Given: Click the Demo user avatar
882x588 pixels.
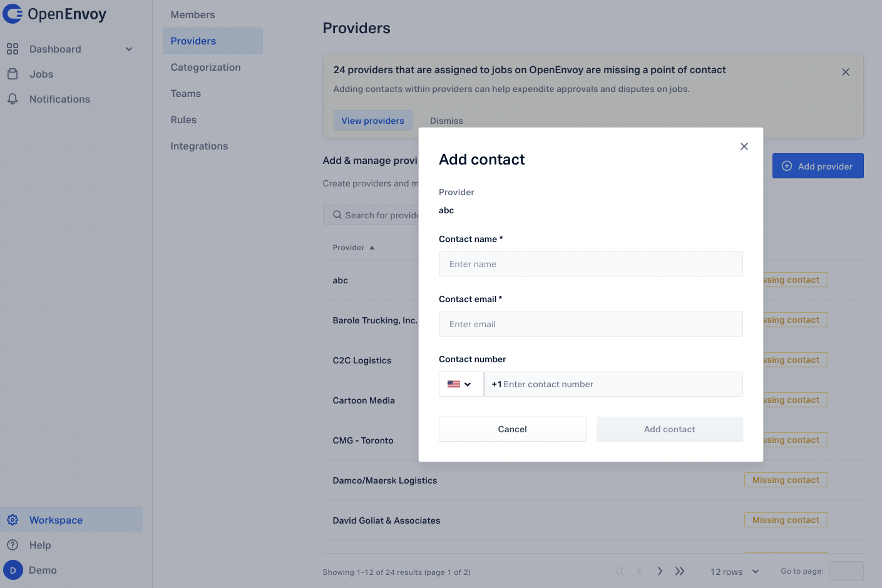Looking at the screenshot, I should (x=13, y=570).
